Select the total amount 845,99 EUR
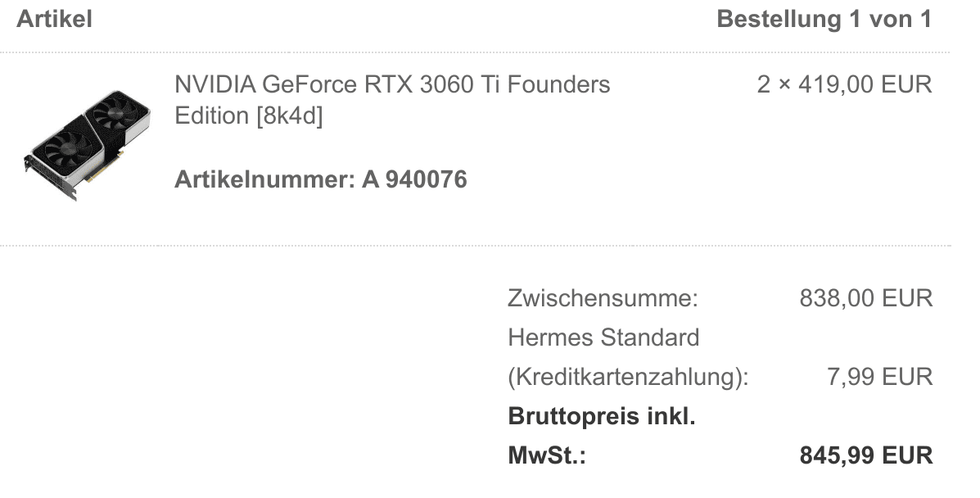Viewport: 980px width, 498px height. tap(865, 455)
